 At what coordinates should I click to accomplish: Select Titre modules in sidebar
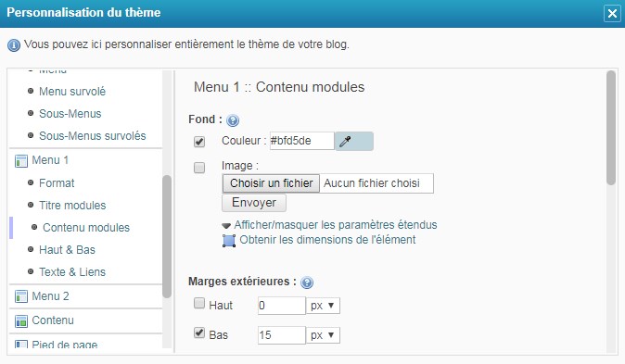pyautogui.click(x=72, y=206)
